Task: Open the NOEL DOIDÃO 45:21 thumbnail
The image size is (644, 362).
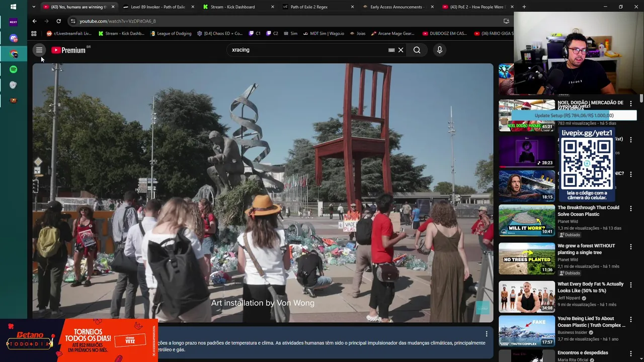Action: (527, 115)
